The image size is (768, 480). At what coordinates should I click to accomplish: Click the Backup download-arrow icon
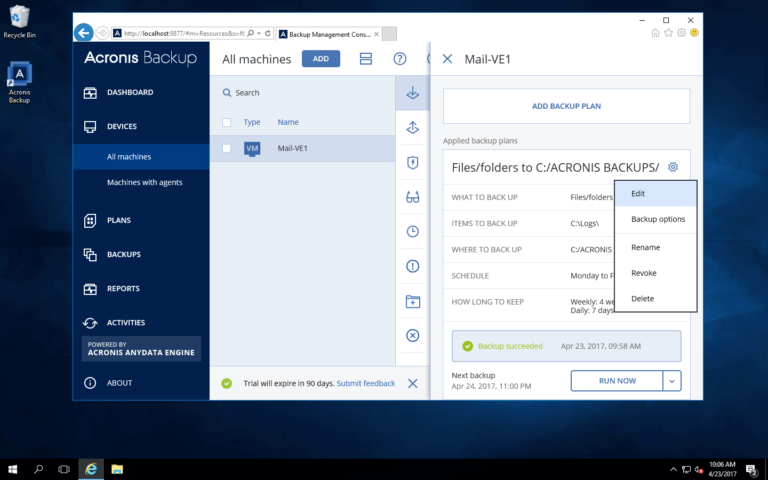(x=412, y=93)
